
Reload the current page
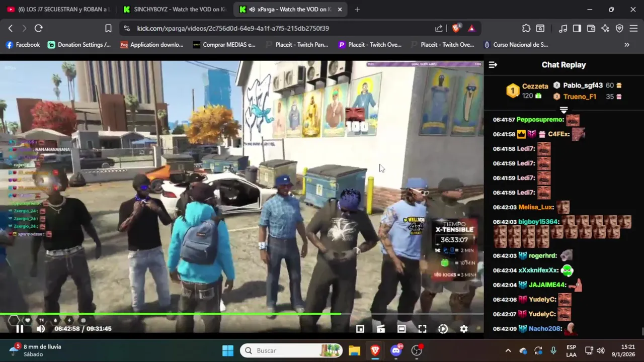pyautogui.click(x=39, y=29)
